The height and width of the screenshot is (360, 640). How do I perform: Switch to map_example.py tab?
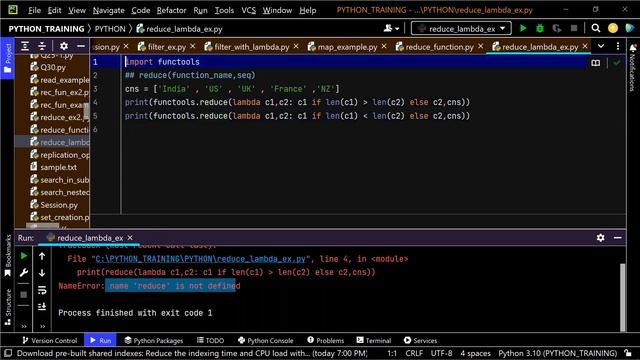coord(347,47)
